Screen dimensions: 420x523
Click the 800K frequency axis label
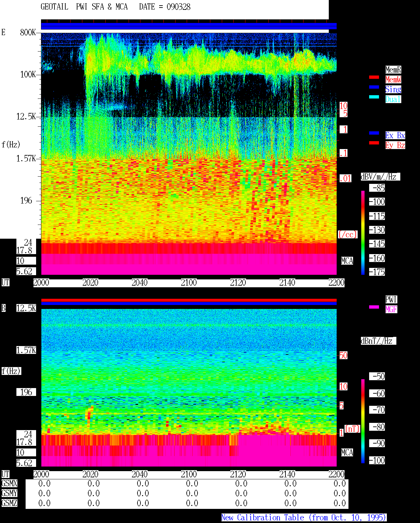[28, 33]
